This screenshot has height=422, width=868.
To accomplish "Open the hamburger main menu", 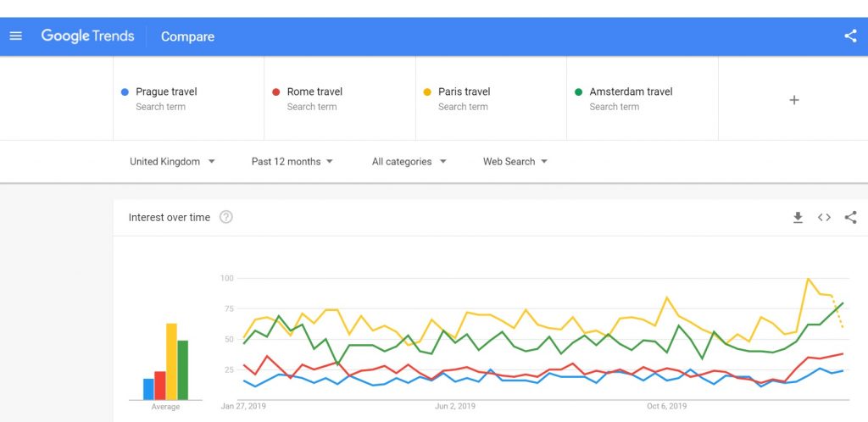I will pyautogui.click(x=16, y=36).
